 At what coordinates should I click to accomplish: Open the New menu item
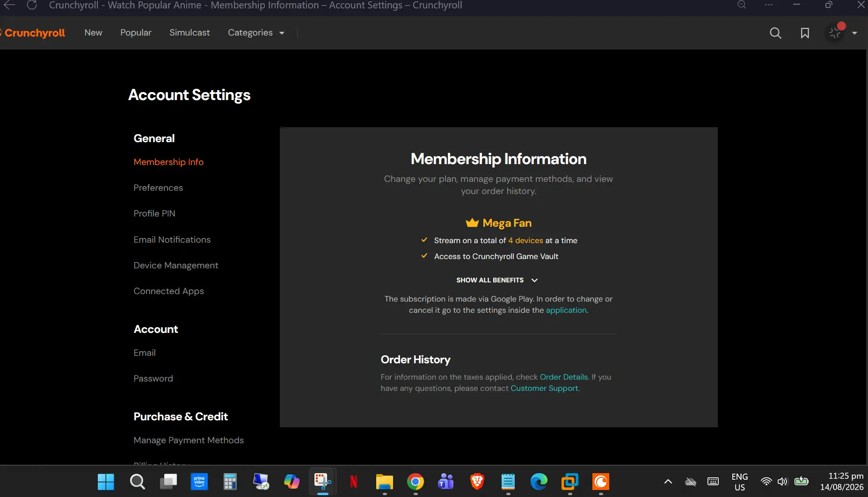93,33
